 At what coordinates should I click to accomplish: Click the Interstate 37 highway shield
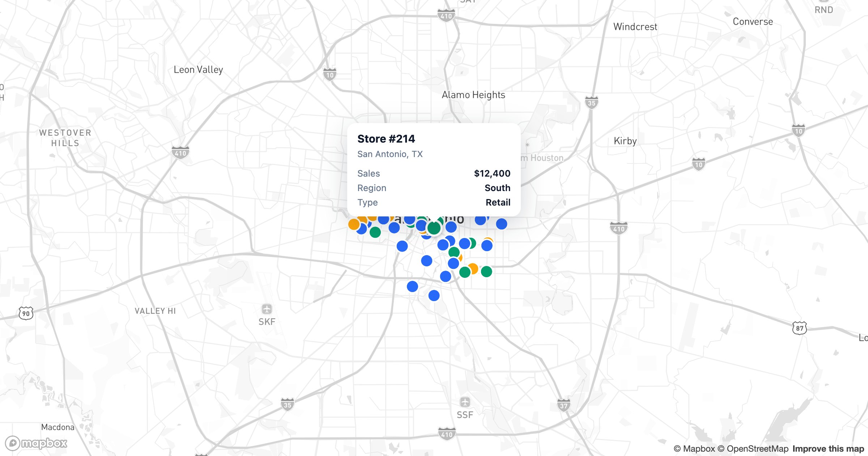tap(564, 405)
